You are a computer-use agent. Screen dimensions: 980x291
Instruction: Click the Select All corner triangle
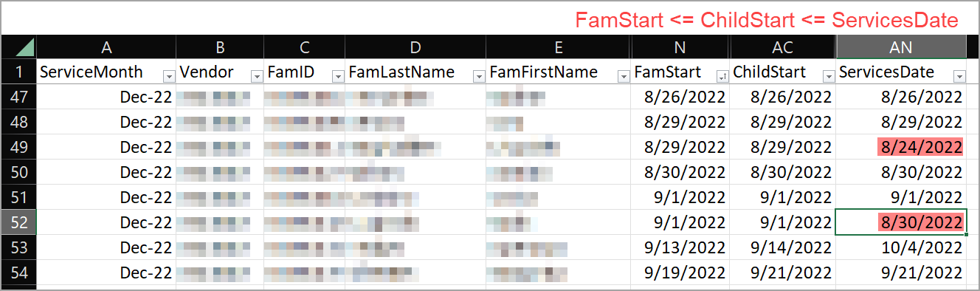click(25, 47)
